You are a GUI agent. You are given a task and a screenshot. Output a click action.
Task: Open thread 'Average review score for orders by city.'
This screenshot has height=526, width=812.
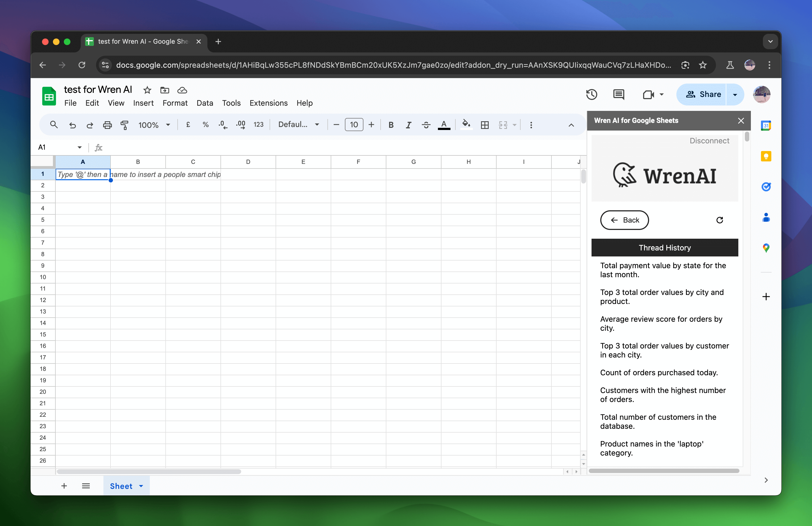(x=661, y=323)
